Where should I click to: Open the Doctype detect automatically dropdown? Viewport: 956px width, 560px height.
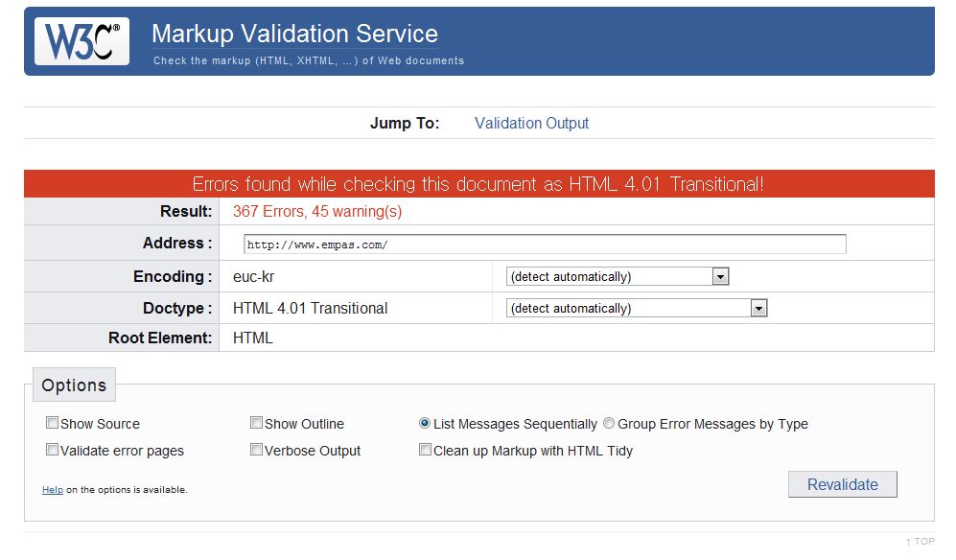636,308
